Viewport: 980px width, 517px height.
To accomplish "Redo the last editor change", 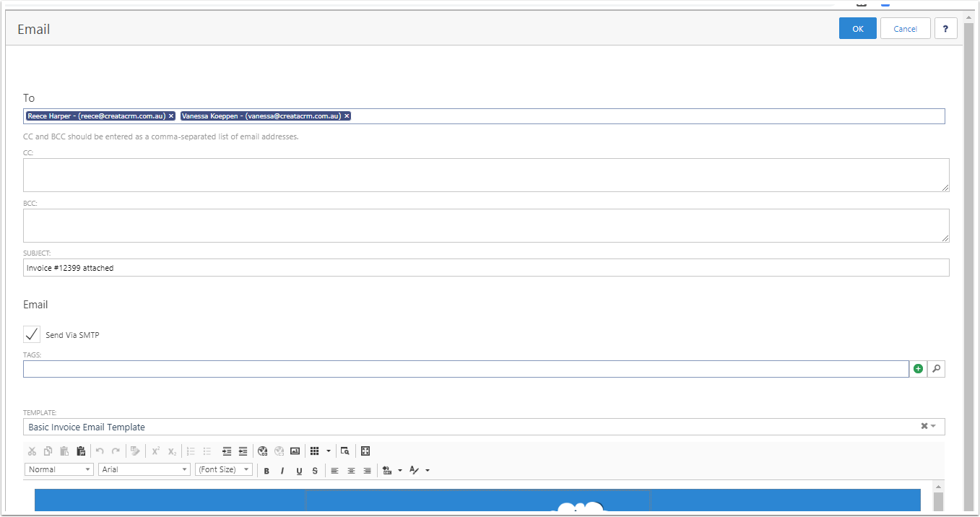I will coord(116,451).
